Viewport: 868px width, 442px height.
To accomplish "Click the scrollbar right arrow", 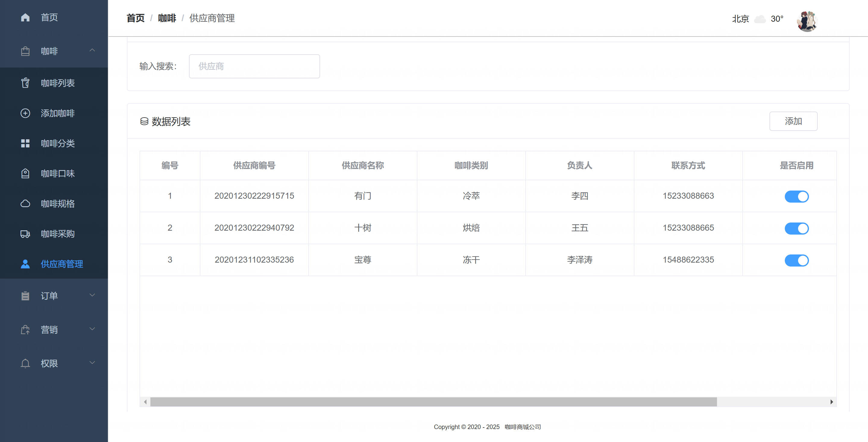I will pos(832,402).
